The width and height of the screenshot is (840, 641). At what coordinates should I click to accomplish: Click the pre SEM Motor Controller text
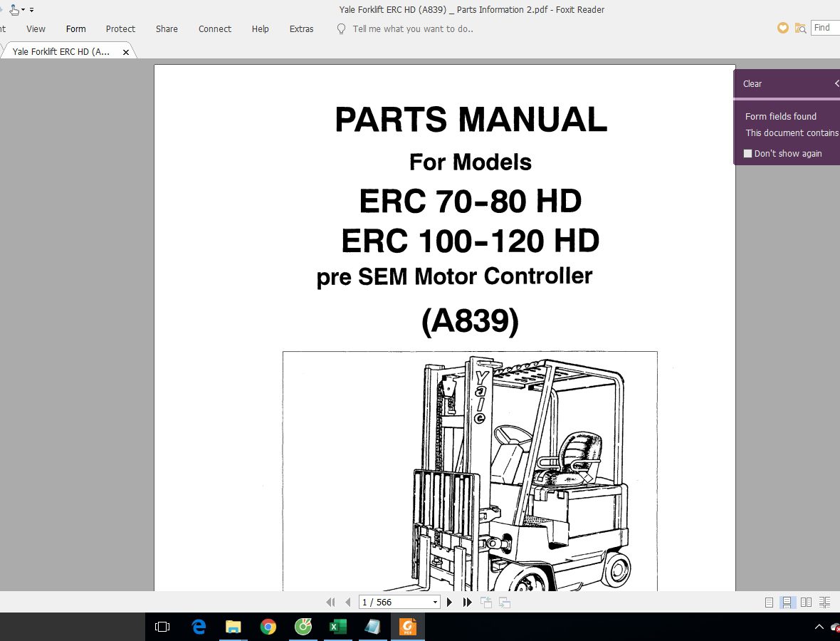point(454,276)
